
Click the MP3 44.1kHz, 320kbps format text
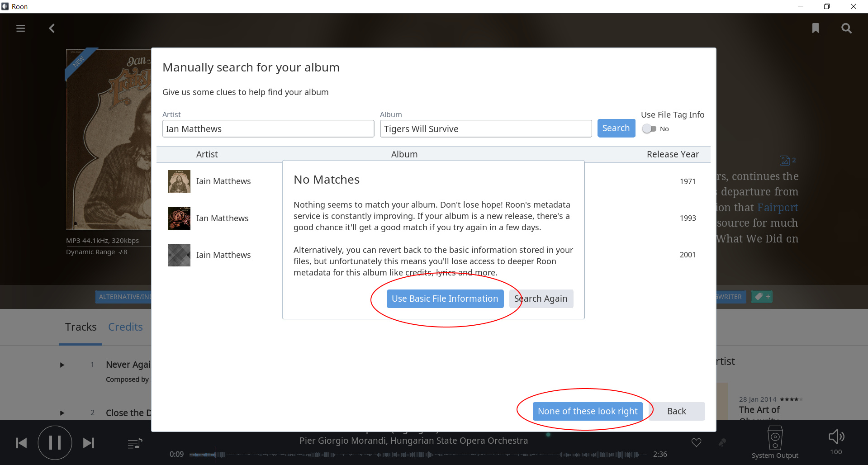(103, 241)
